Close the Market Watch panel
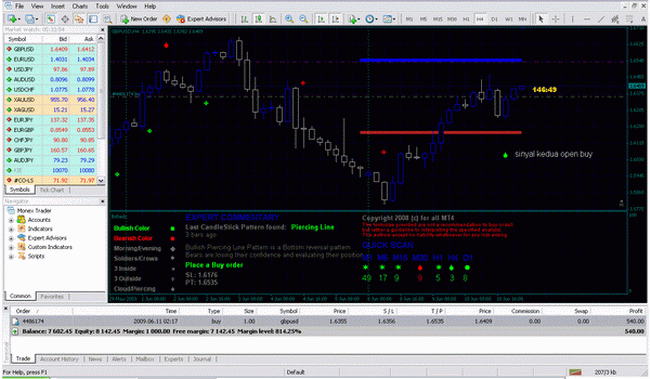 (102, 30)
